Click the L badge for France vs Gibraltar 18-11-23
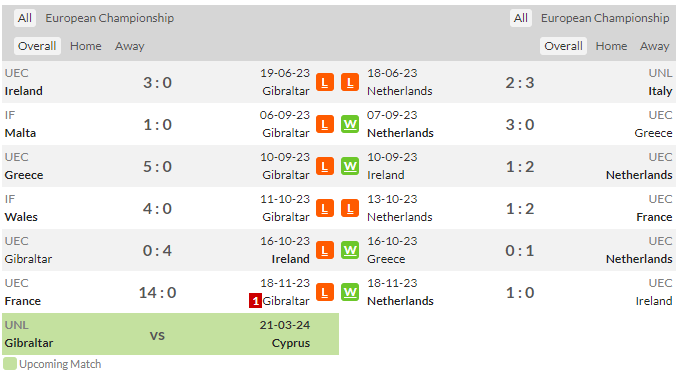678x391 pixels. (325, 292)
